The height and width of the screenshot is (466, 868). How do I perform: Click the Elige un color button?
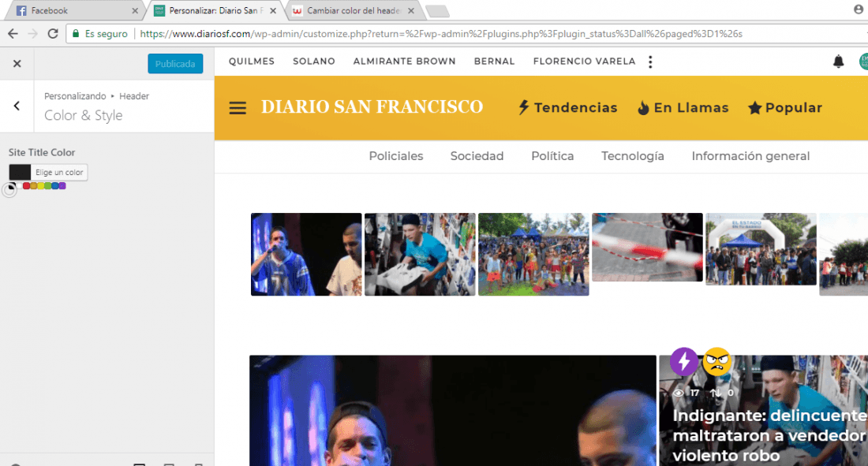58,172
